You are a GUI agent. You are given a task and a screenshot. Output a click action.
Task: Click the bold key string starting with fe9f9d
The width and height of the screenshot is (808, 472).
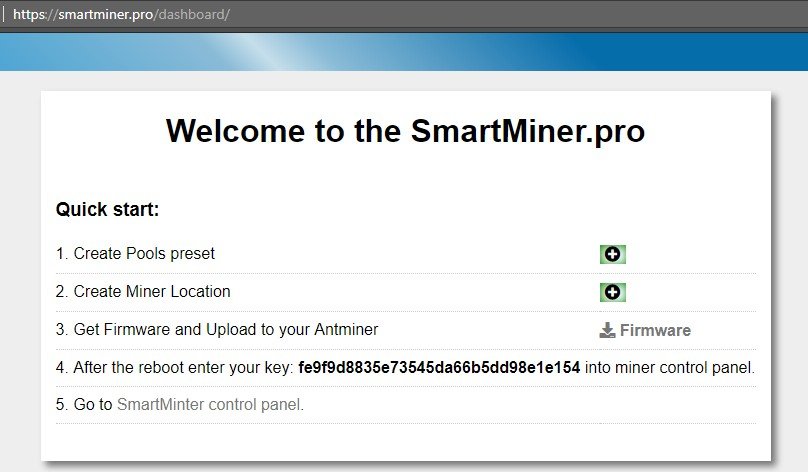pyautogui.click(x=439, y=367)
